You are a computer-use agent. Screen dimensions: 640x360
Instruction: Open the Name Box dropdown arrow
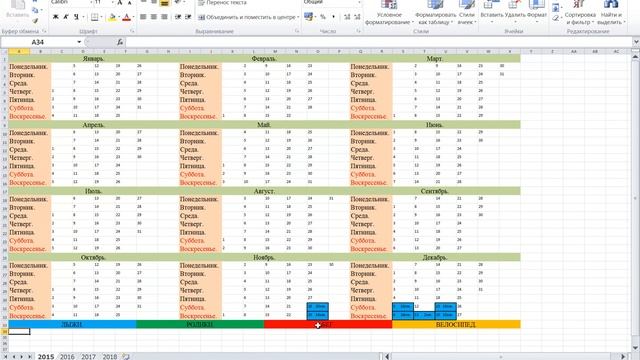[x=79, y=42]
